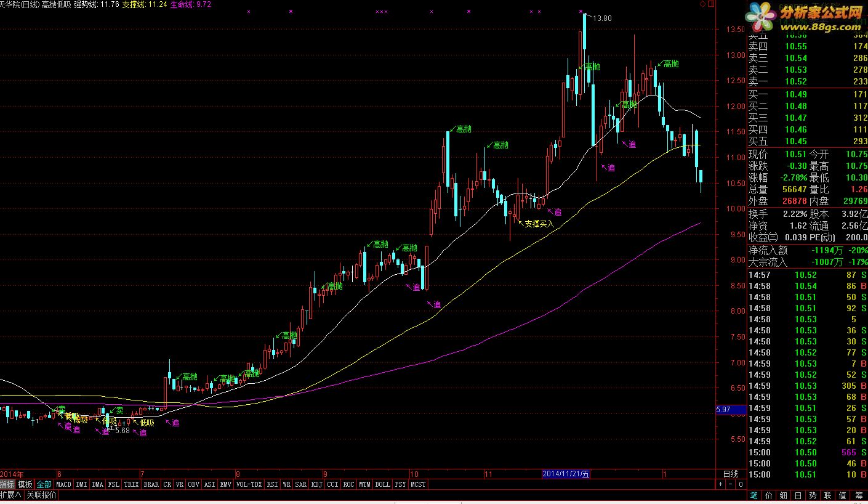Click the 净流入额 -1194万 row
Screen dimensions: 868x504
pos(807,250)
